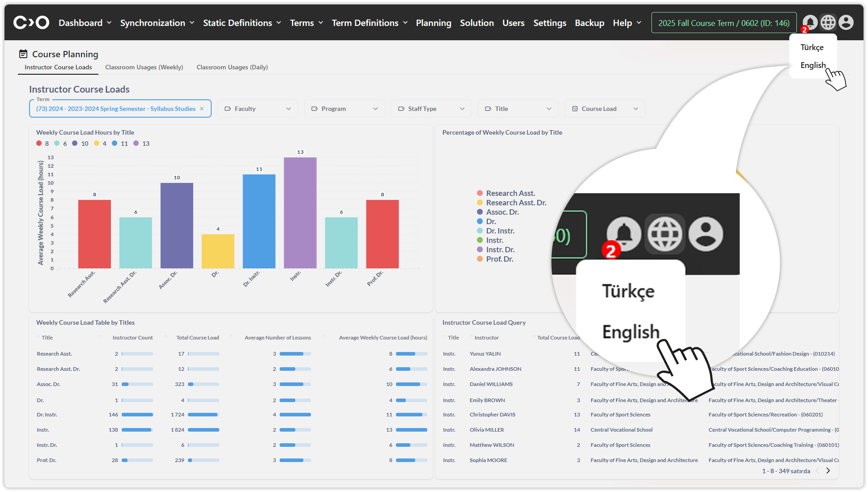Click Yunus YALIN row in query table

coord(485,354)
